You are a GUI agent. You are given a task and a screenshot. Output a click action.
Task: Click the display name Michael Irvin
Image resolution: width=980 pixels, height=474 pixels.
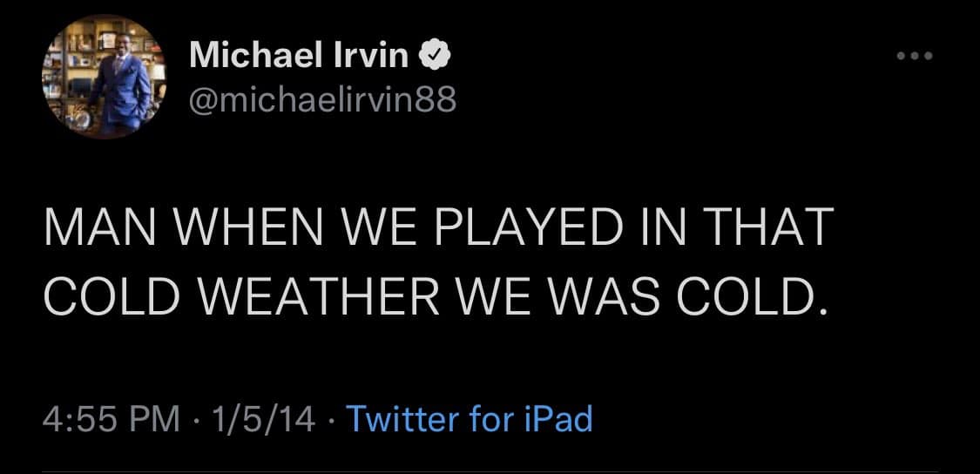point(299,57)
